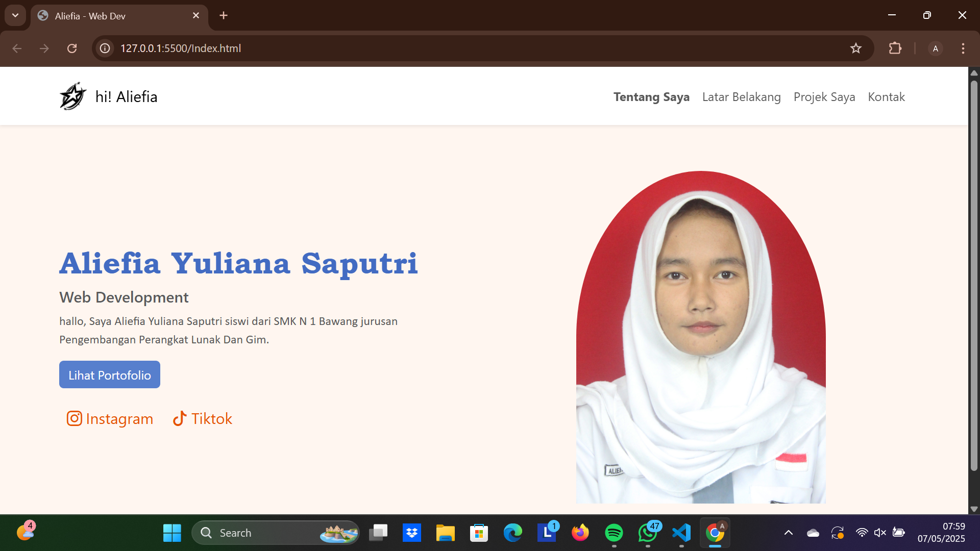The image size is (980, 551).
Task: Click the star logo beside hi! Aliefia
Action: pos(72,96)
